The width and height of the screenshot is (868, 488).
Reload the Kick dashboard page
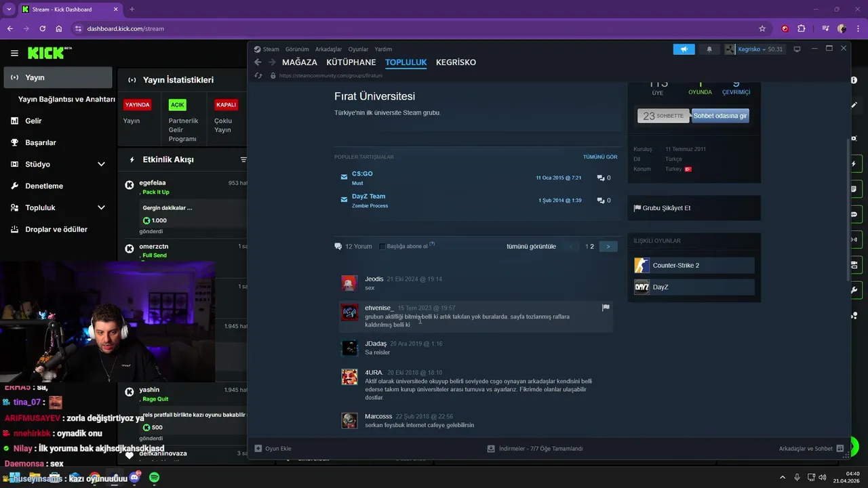coord(42,28)
